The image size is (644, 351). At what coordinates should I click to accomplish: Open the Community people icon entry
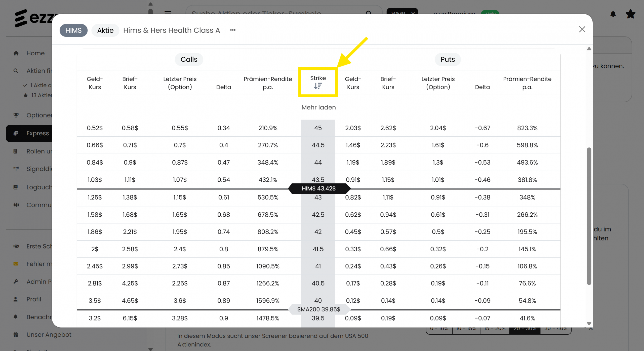(x=16, y=205)
